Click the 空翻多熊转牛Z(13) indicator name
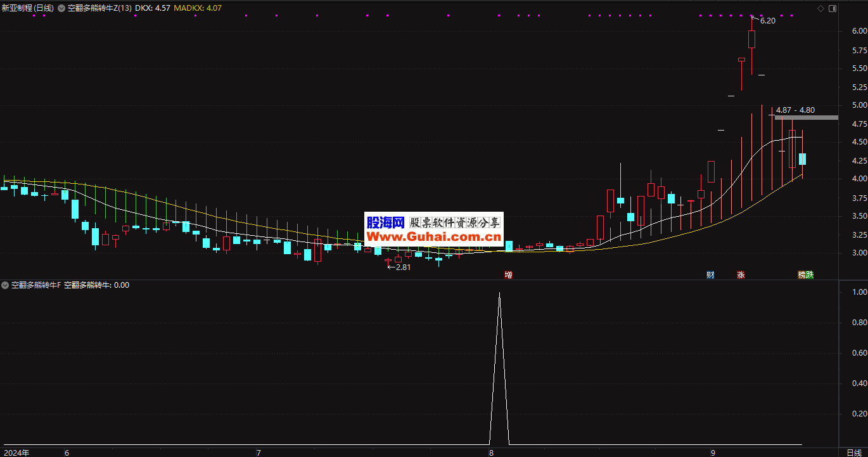The image size is (868, 457). tap(99, 8)
